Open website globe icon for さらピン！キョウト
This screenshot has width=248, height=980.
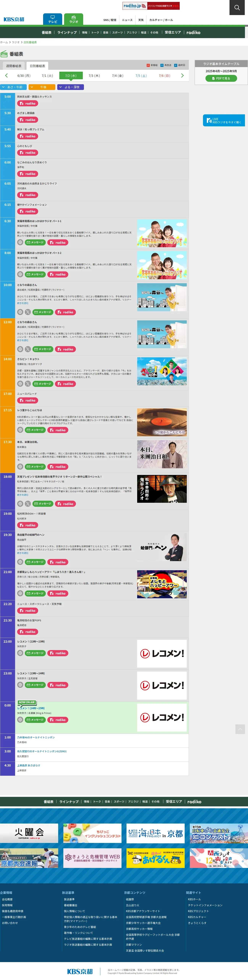20,384
